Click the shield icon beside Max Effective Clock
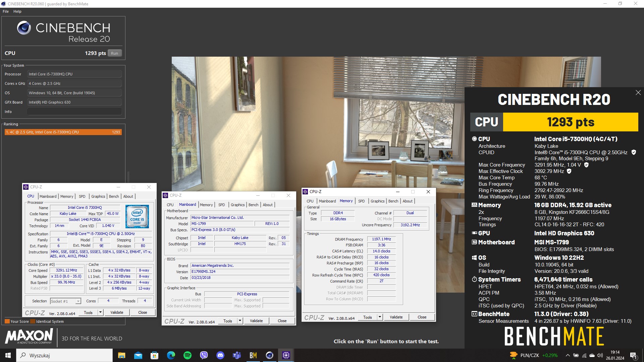The width and height of the screenshot is (644, 362). [x=569, y=171]
